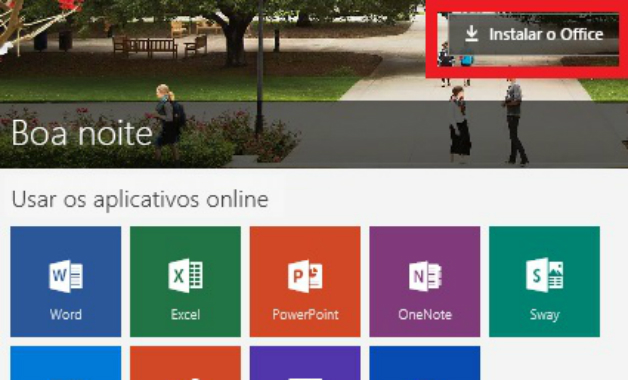The height and width of the screenshot is (380, 628).
Task: Open the PowerPoint online app tile
Action: point(305,281)
